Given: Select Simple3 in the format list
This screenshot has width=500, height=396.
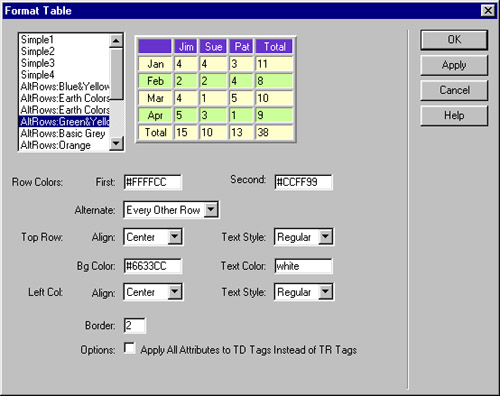Looking at the screenshot, I should (64, 63).
